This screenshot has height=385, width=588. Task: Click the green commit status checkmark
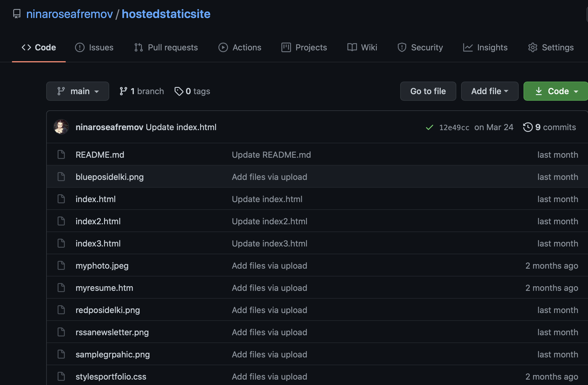pyautogui.click(x=430, y=127)
